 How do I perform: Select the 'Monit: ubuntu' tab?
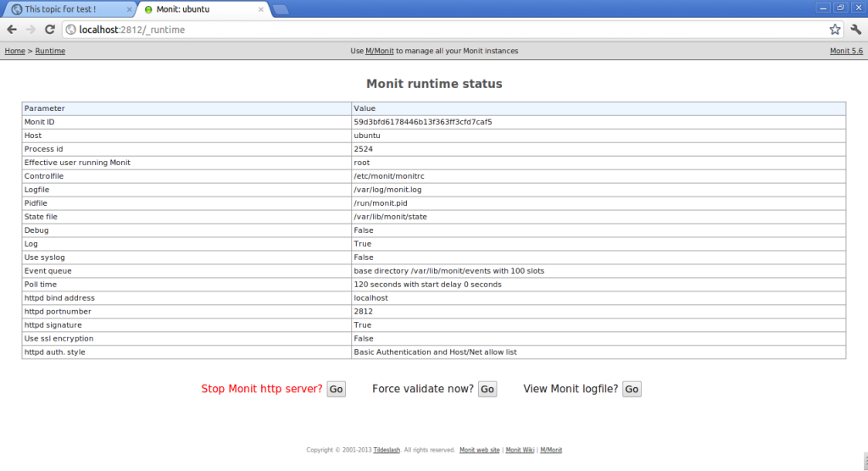tap(203, 9)
